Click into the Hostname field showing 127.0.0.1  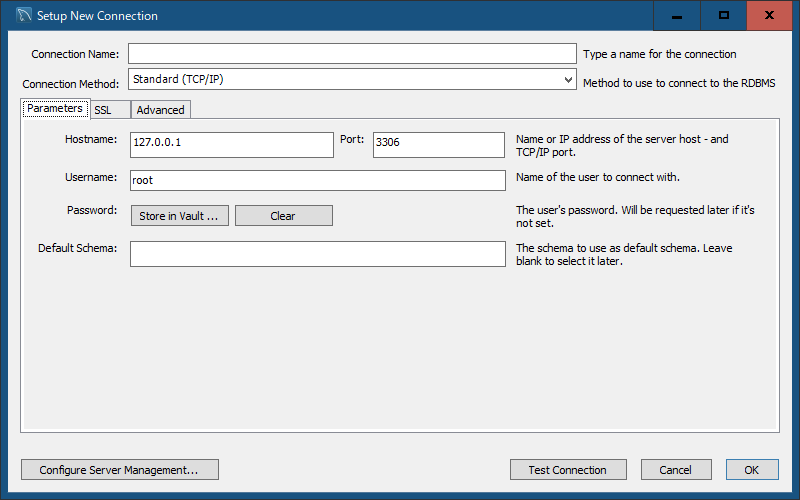pos(232,145)
